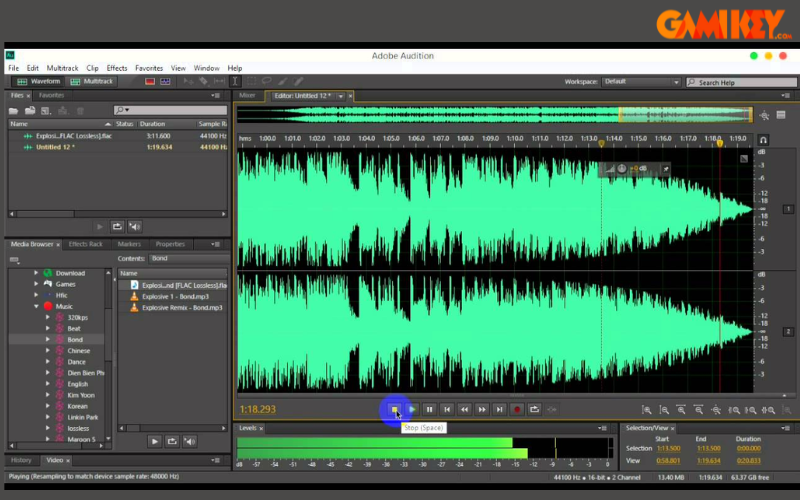Click Zoom Out Amplitude icon

tap(664, 410)
